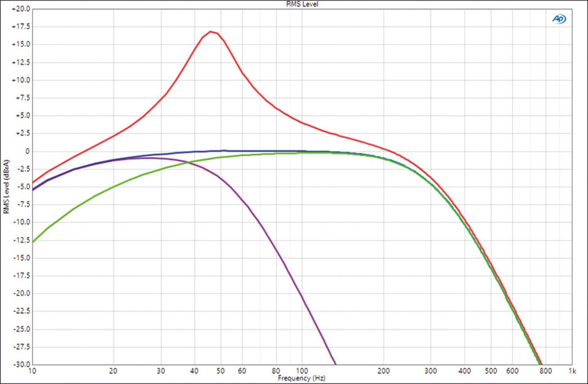Click the '20' frequency axis label

coord(113,371)
